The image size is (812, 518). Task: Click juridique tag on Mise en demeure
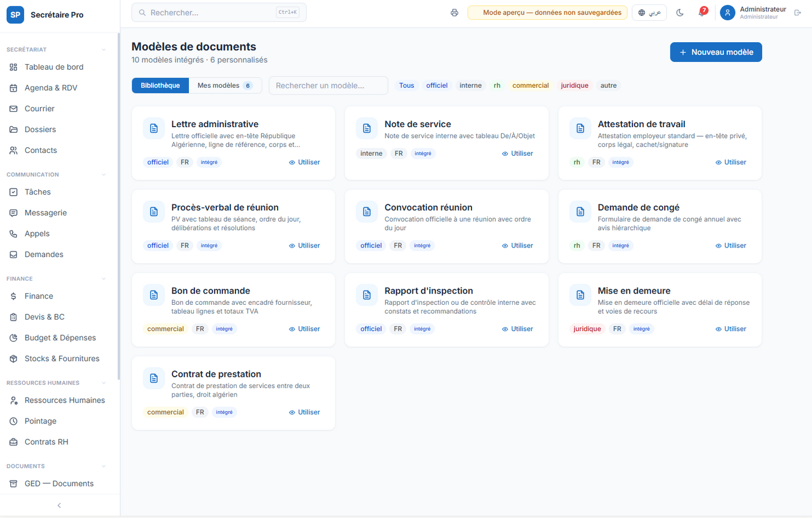coord(587,329)
